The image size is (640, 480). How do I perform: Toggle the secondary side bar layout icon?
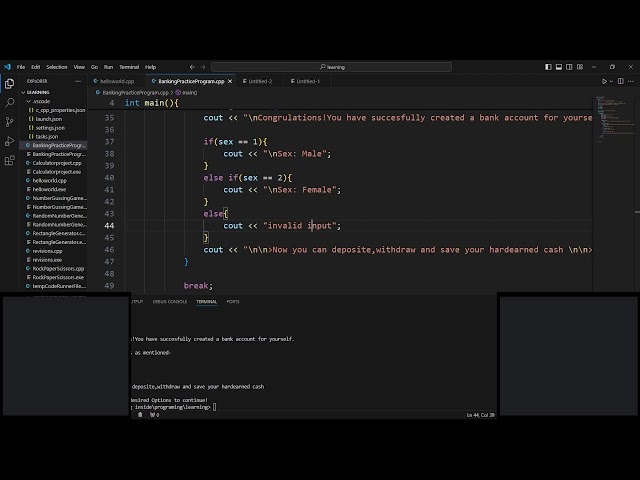(x=569, y=67)
